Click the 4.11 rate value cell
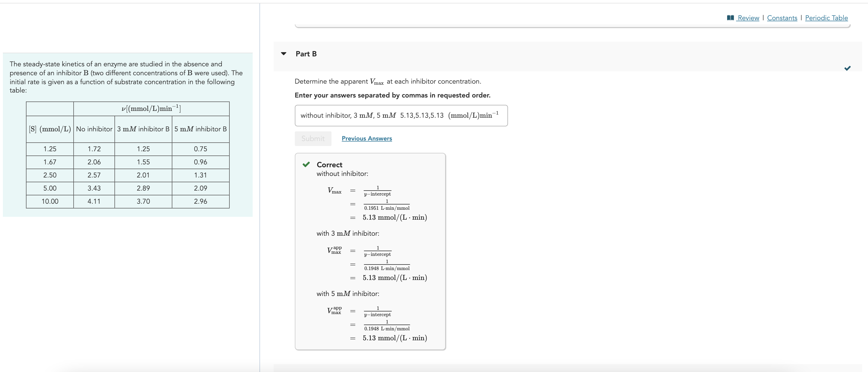 [x=94, y=201]
